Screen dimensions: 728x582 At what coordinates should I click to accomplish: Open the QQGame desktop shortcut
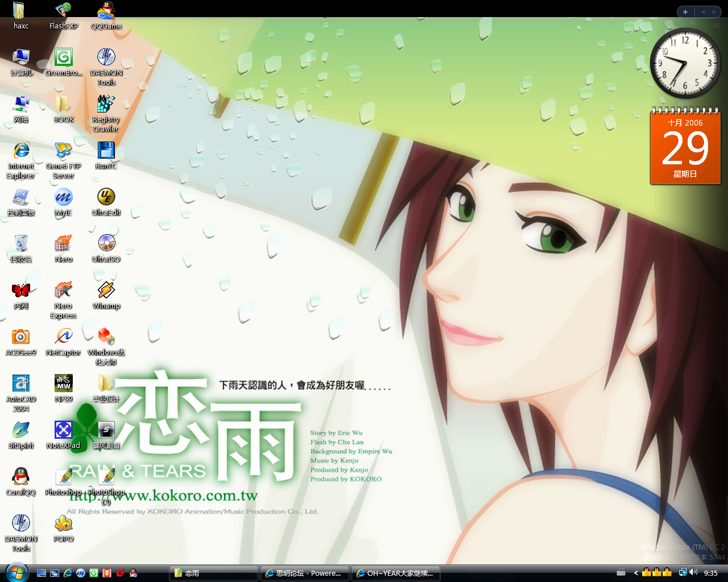pyautogui.click(x=106, y=16)
